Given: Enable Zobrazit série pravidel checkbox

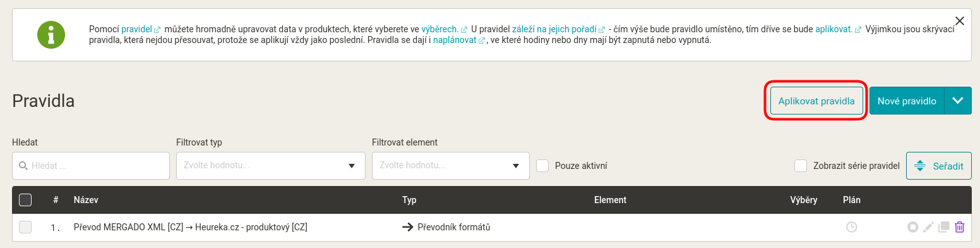Looking at the screenshot, I should [801, 166].
